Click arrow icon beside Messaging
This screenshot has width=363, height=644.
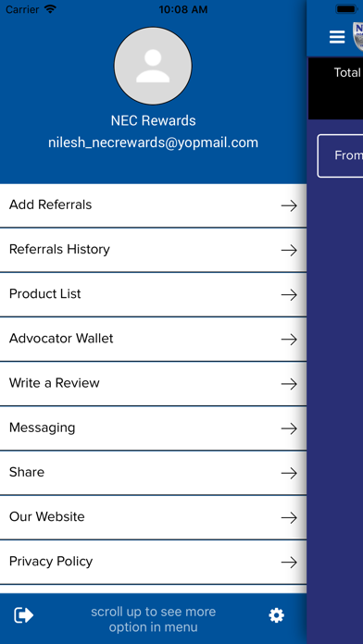289,428
